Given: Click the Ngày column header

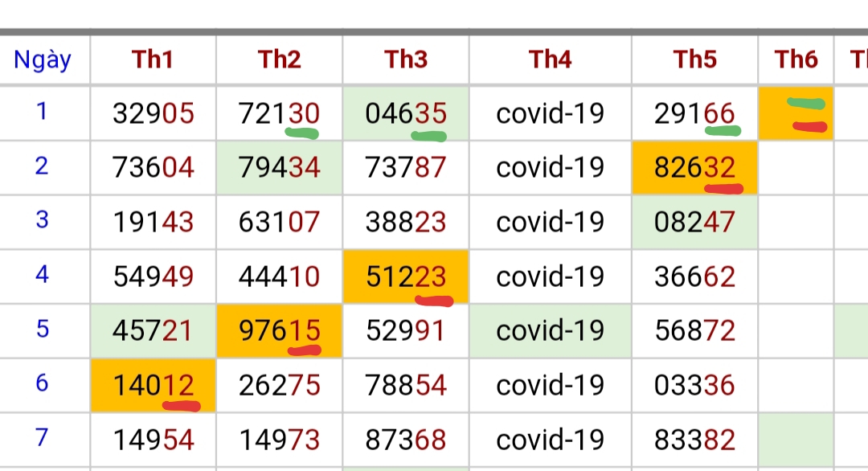Looking at the screenshot, I should pyautogui.click(x=43, y=59).
